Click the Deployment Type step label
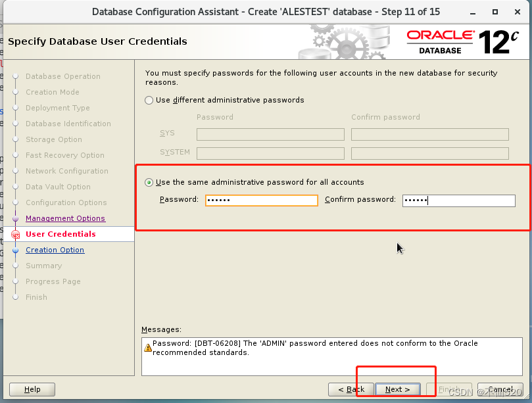This screenshot has width=532, height=403. tap(58, 108)
